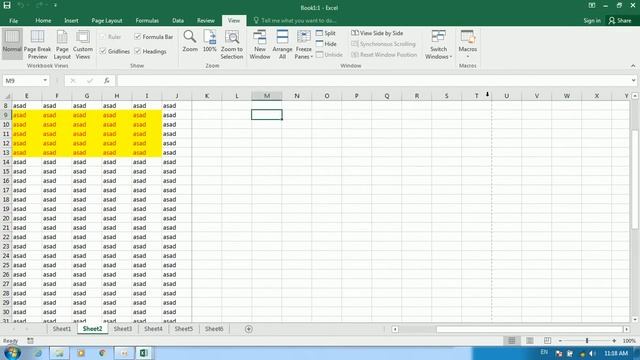Click Arrange All windows
This screenshot has width=640, height=360.
point(282,45)
